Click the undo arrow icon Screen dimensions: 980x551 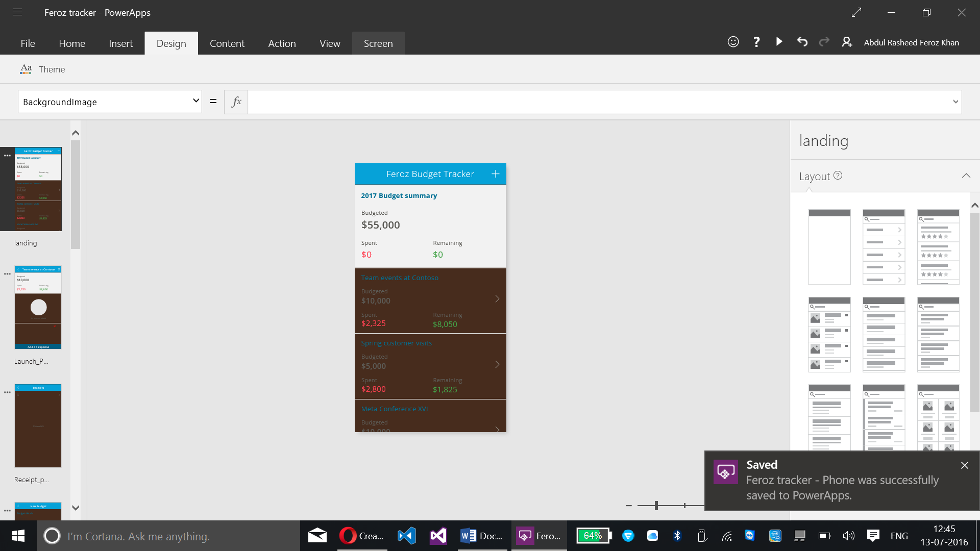(x=802, y=42)
